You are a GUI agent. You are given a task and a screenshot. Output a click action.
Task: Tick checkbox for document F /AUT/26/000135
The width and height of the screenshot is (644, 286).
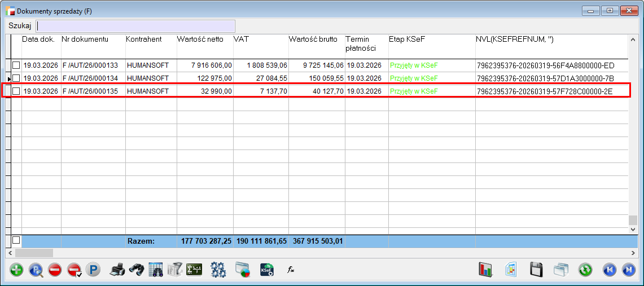point(16,91)
